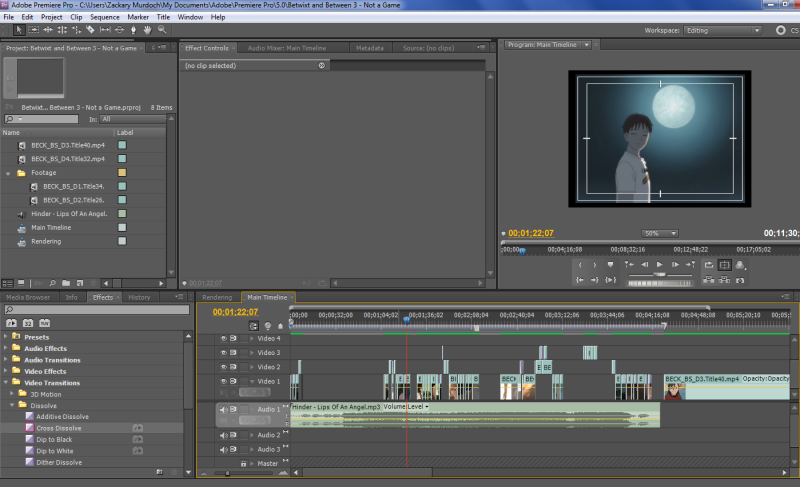
Task: Click the Output settings three-circles icon
Action: (740, 265)
